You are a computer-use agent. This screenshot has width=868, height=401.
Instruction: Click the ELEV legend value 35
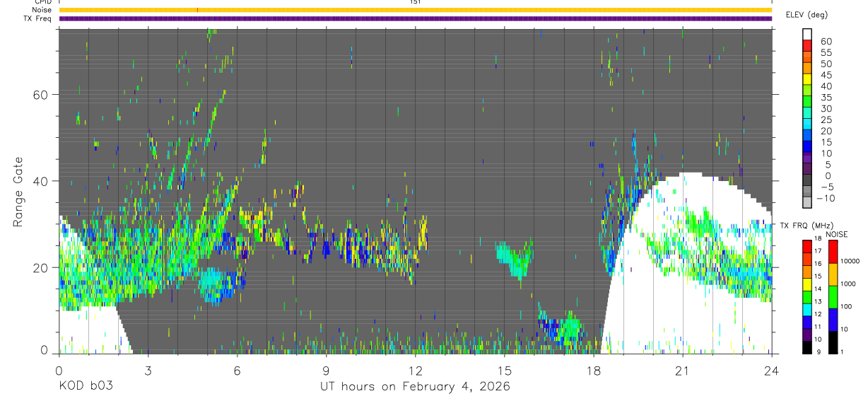pyautogui.click(x=826, y=98)
